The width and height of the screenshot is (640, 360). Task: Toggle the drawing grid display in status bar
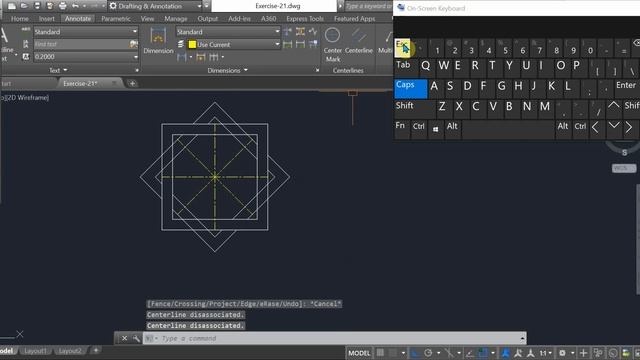pyautogui.click(x=380, y=353)
